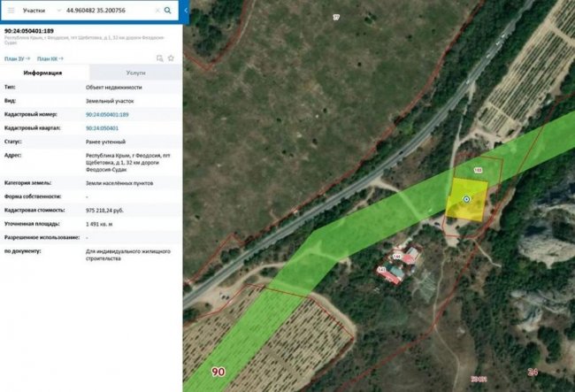The height and width of the screenshot is (392, 575).
Task: Open the Участки search type dropdown
Action: (x=42, y=11)
